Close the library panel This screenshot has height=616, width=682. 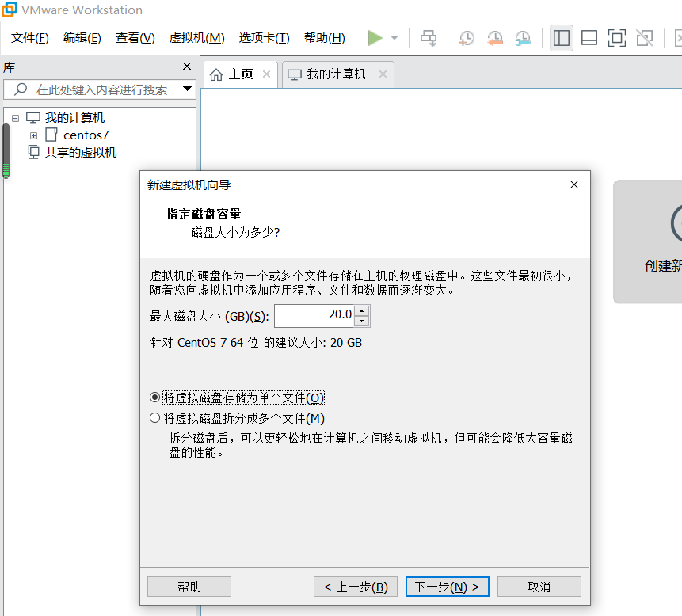click(187, 66)
